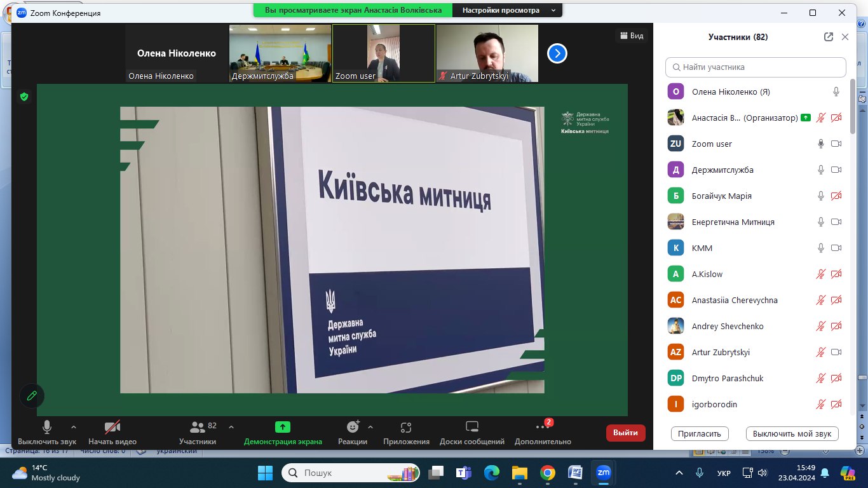The height and width of the screenshot is (488, 868).
Task: Open Windows Start menu
Action: pyautogui.click(x=265, y=473)
